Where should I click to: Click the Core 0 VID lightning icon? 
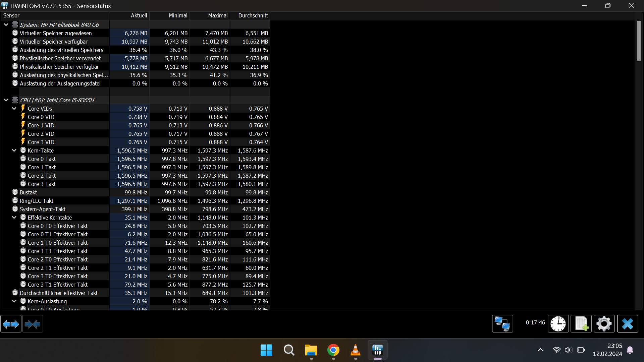[23, 117]
